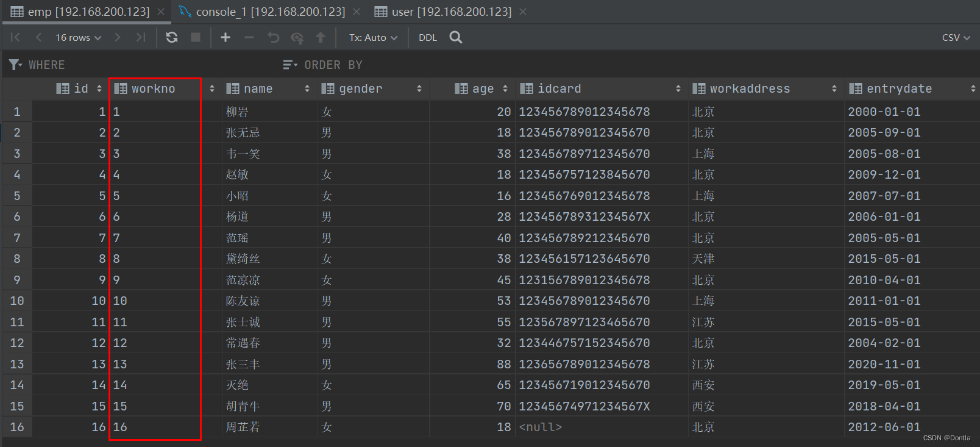Click the ORDER BY sort icon
Screen dimensions: 980x447
tap(291, 65)
